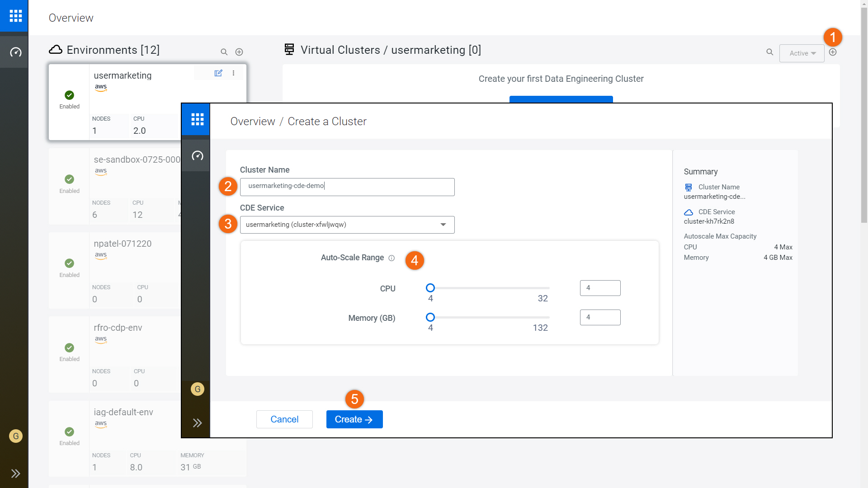Click the CPU auto-scale slider handle
This screenshot has width=868, height=488.
click(430, 288)
